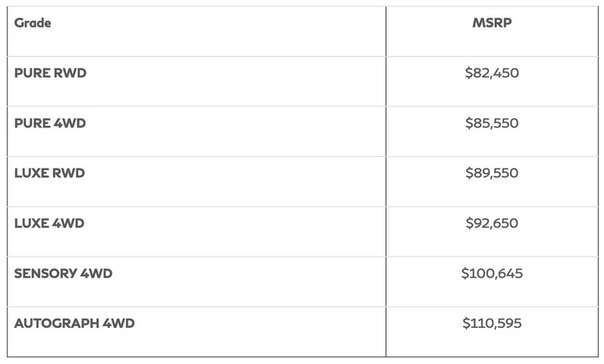
Task: Click 4WD text in the PURE 4WD row
Action: point(70,123)
